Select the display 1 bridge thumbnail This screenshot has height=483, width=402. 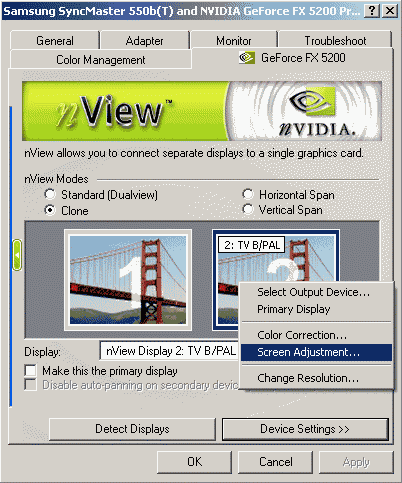pos(128,280)
